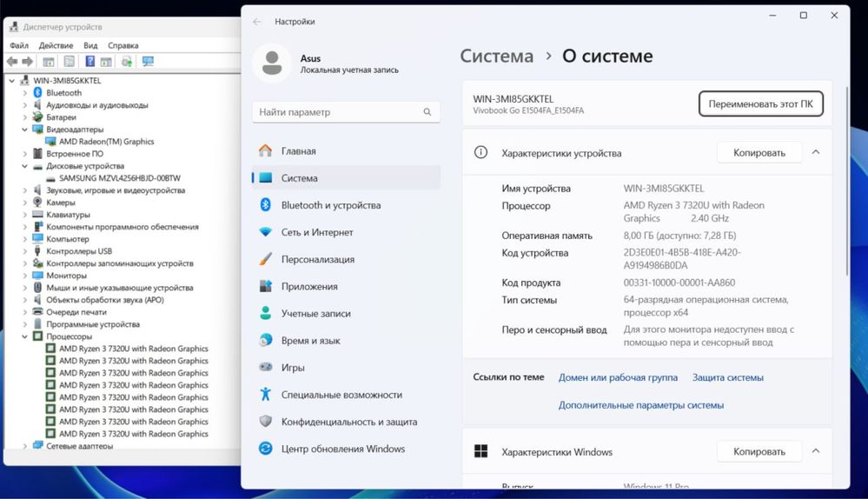The image size is (868, 499).
Task: Open Дополнительные параметры системы link
Action: click(640, 405)
